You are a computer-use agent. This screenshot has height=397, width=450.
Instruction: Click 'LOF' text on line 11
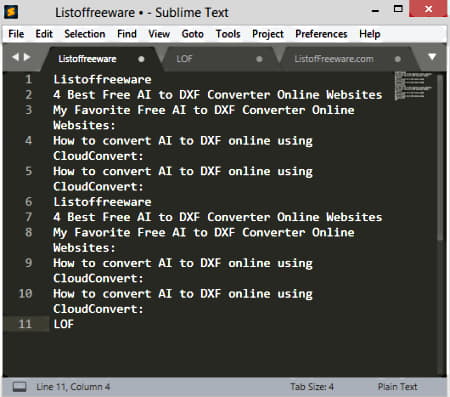64,324
